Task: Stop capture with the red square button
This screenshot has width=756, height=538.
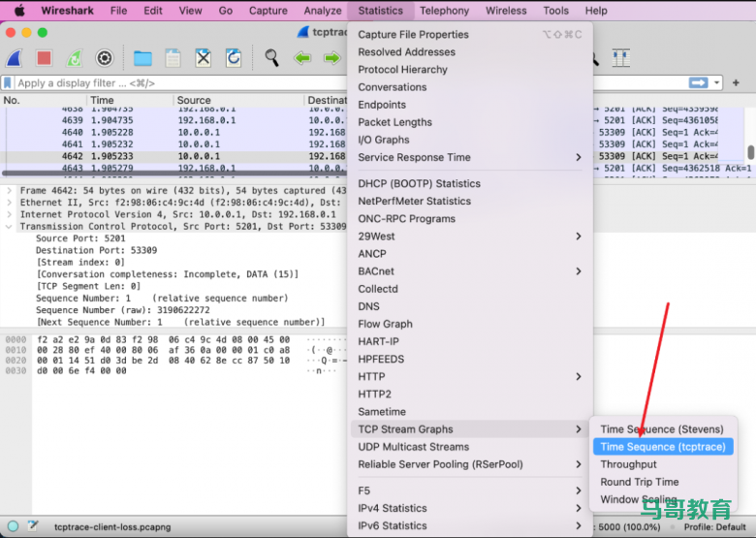Action: pyautogui.click(x=44, y=58)
